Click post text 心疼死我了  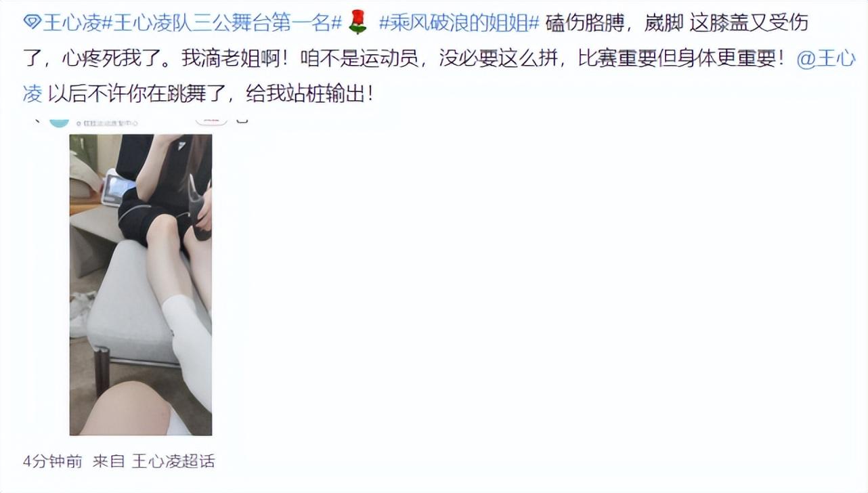pyautogui.click(x=110, y=59)
